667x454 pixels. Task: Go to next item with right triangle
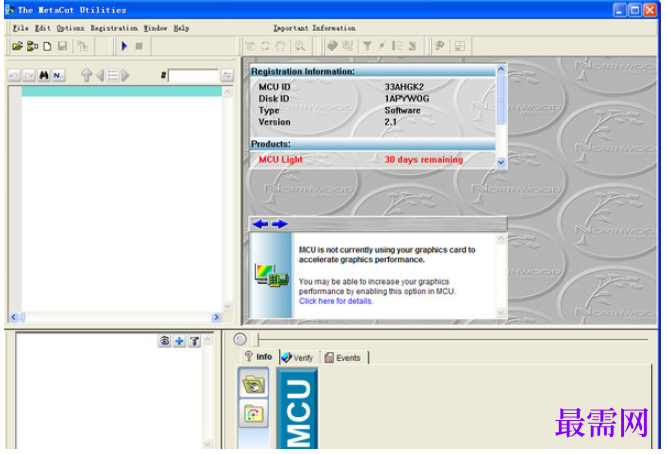click(x=125, y=76)
